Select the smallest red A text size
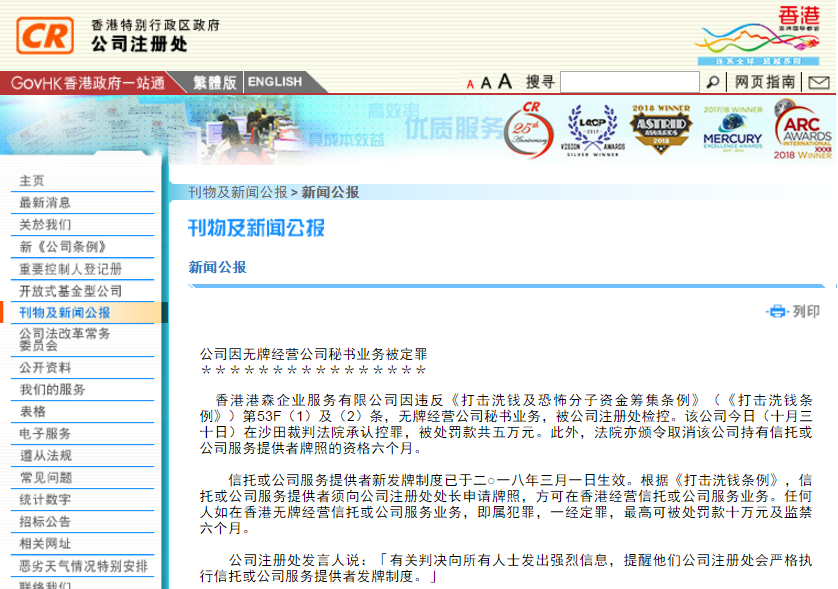 tap(470, 84)
